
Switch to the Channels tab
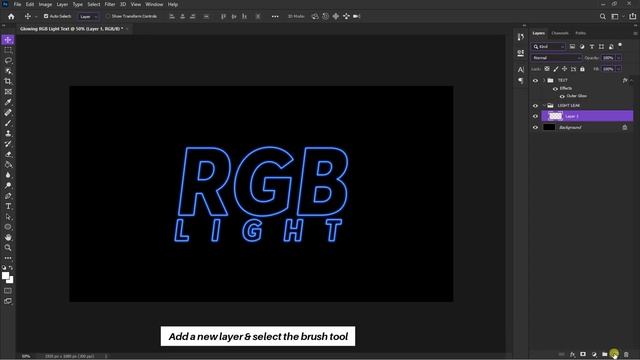(x=560, y=33)
